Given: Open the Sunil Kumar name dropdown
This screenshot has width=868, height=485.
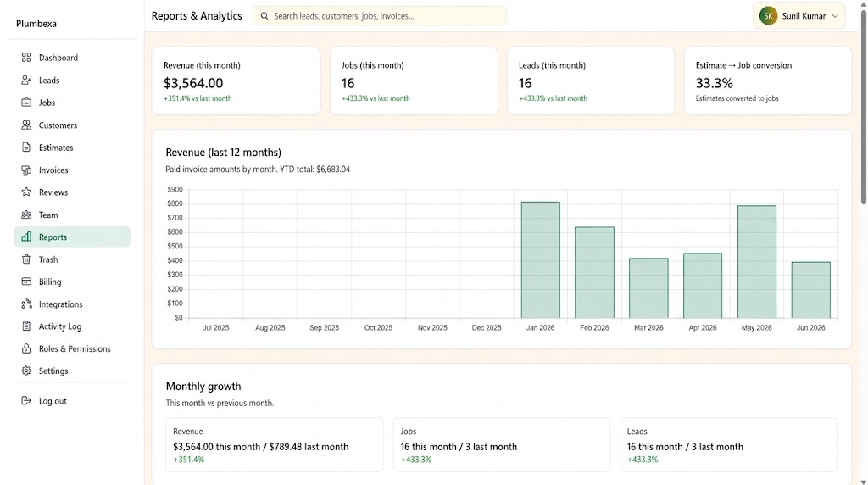Looking at the screenshot, I should click(804, 16).
